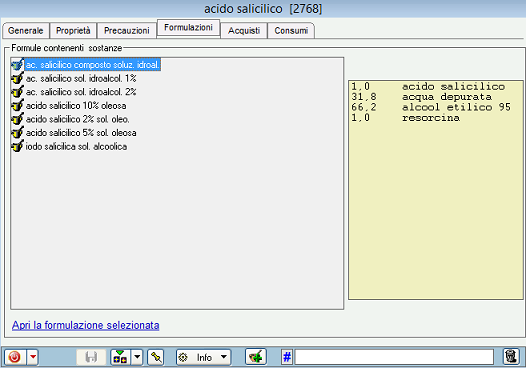Click the mortar with green plus icon

click(x=256, y=357)
